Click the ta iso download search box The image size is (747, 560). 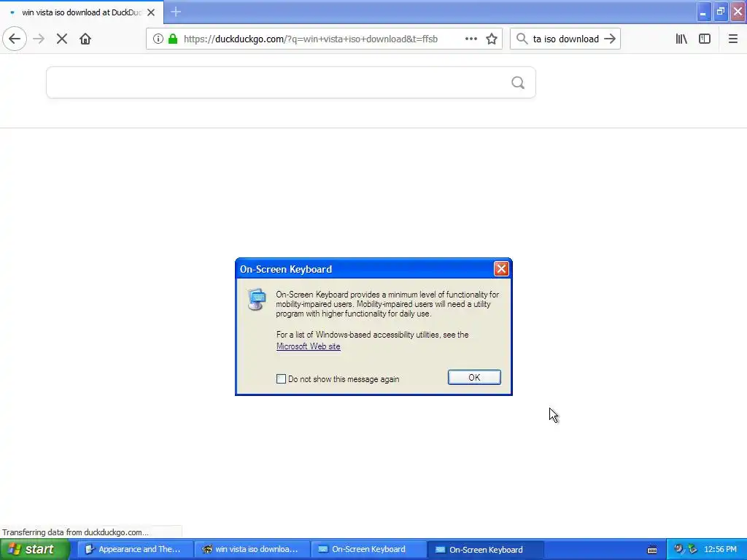[x=565, y=39]
